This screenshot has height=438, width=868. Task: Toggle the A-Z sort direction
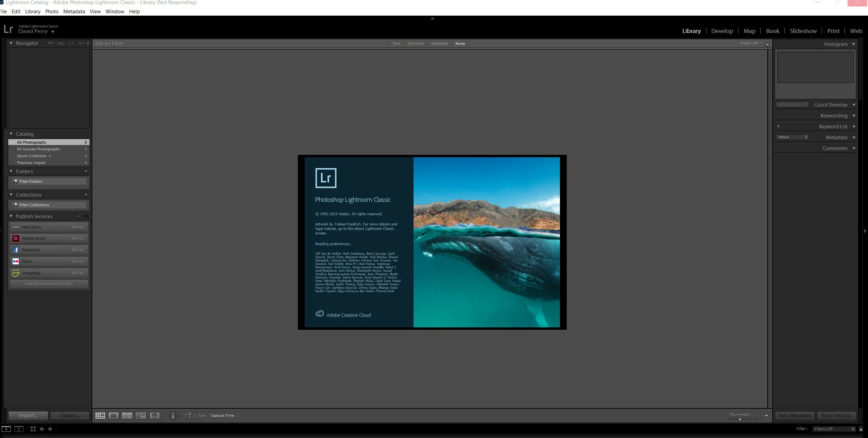tap(190, 416)
